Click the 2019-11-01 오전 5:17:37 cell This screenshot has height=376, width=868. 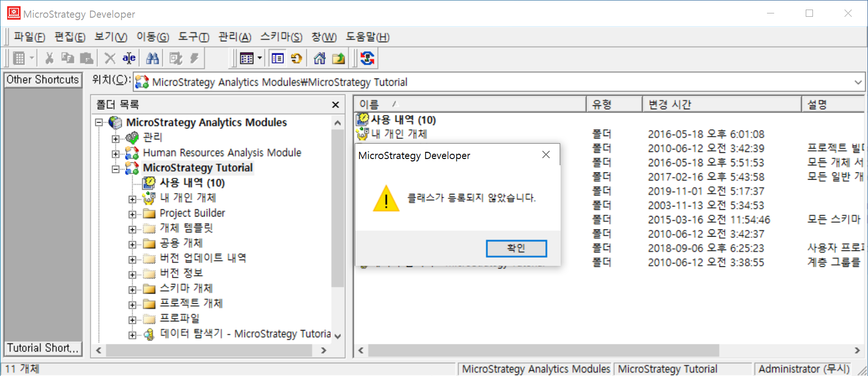706,191
